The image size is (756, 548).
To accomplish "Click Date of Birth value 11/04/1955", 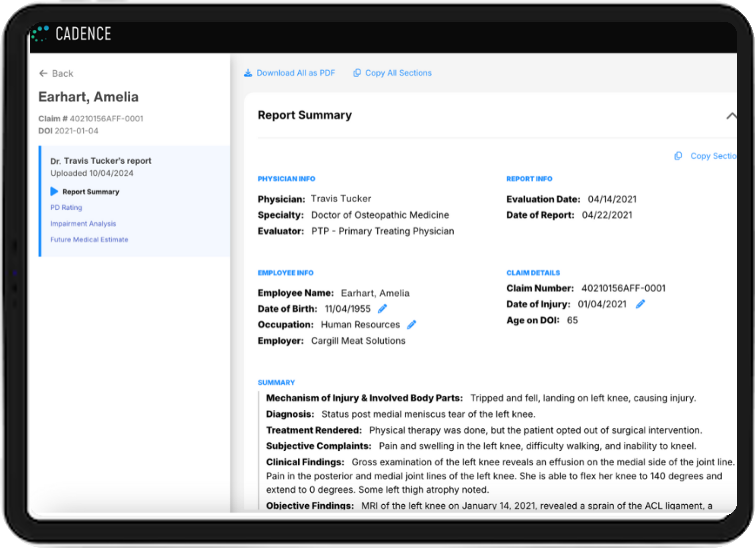I will coord(348,309).
